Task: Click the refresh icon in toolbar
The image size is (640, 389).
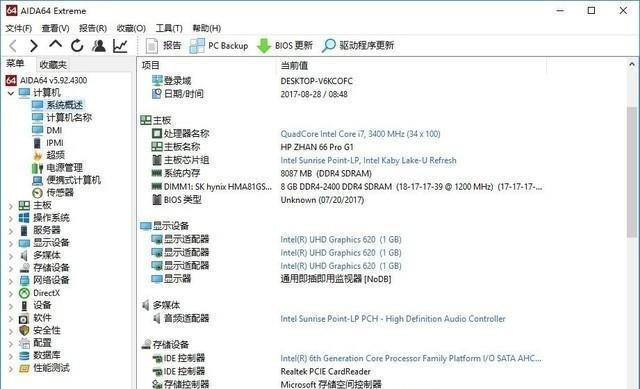Action: (x=77, y=46)
